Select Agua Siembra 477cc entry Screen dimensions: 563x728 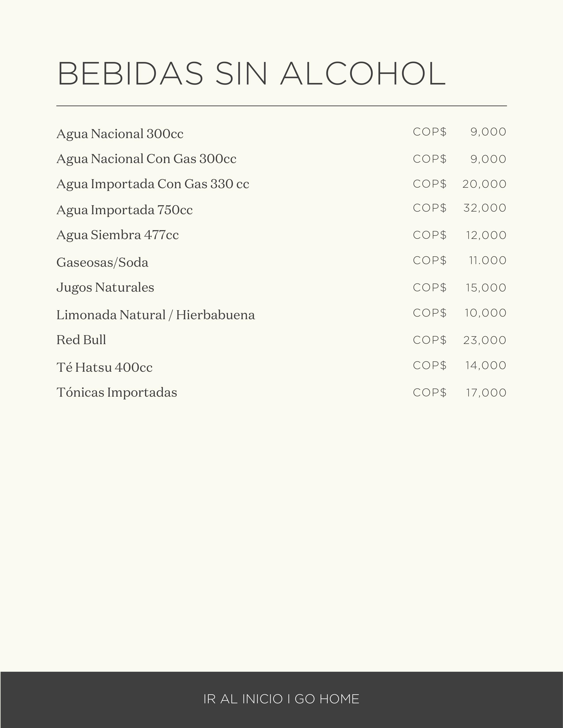pyautogui.click(x=117, y=235)
